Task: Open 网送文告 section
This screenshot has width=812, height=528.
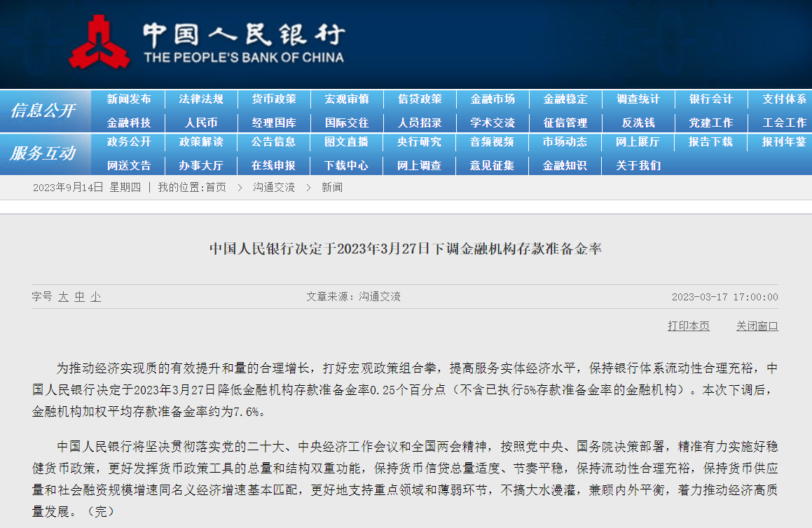Action: coord(129,166)
